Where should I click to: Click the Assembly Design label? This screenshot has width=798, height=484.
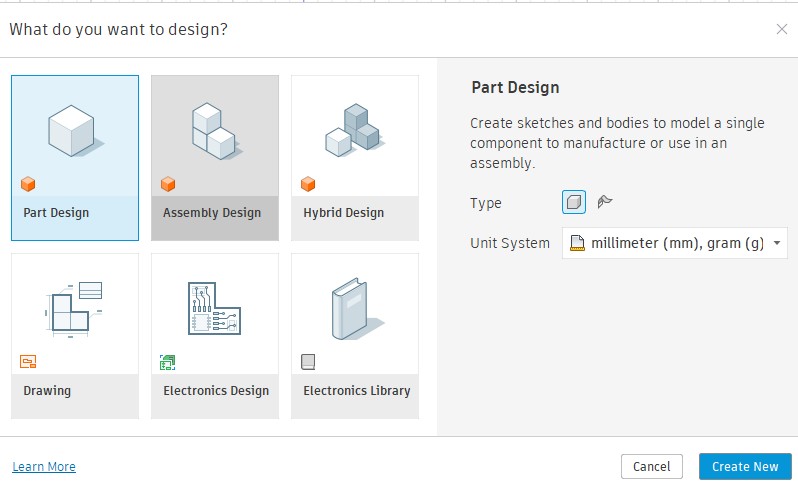tap(212, 213)
